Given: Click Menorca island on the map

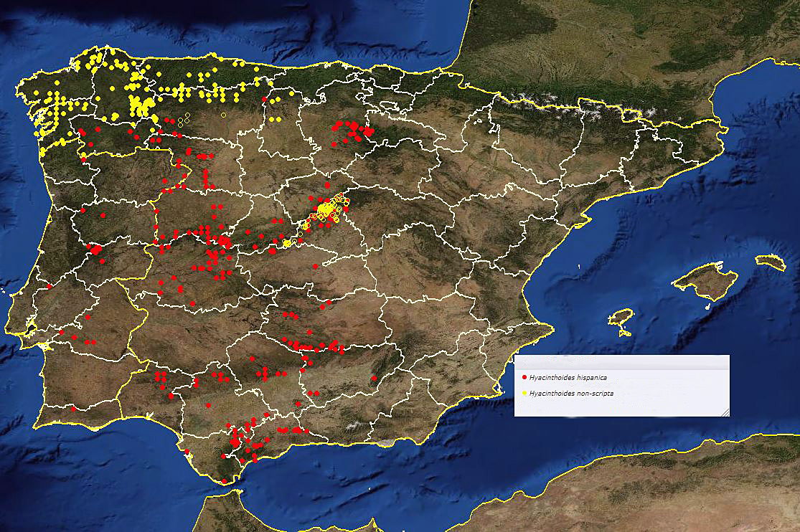Looking at the screenshot, I should pyautogui.click(x=771, y=262).
